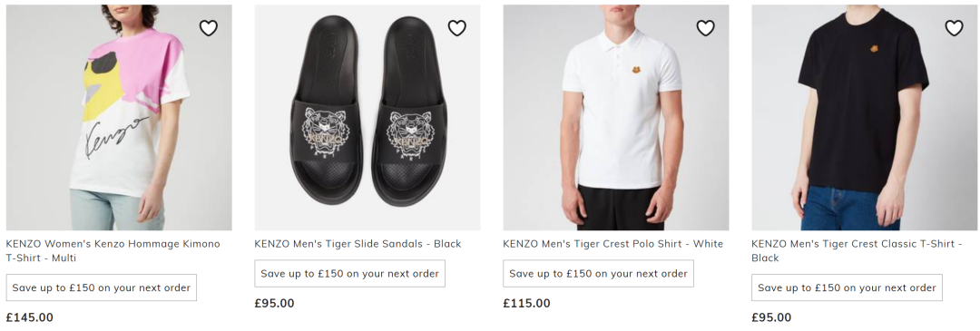The height and width of the screenshot is (331, 980).
Task: Open KENZO Men's Tiger Crest Polo Shirt link
Action: [613, 244]
